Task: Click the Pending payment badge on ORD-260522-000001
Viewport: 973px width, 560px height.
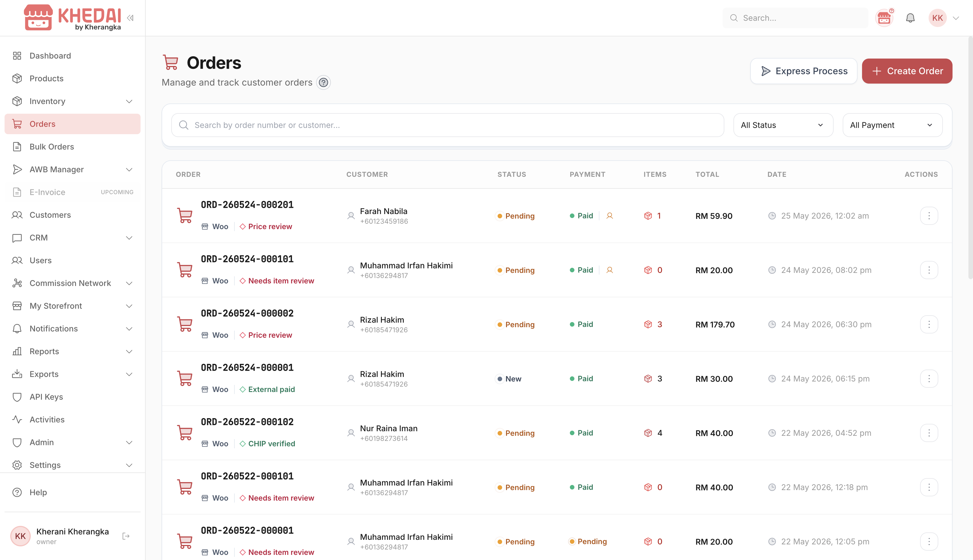Action: [x=588, y=541]
